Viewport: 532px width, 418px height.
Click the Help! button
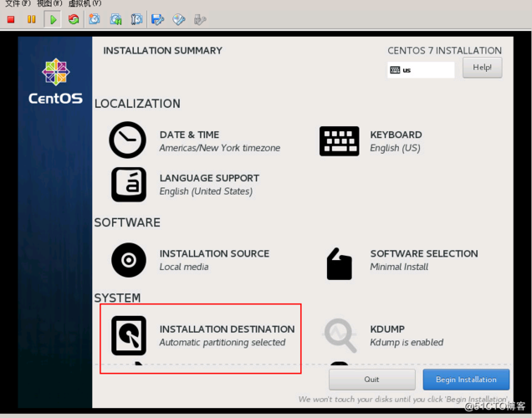(482, 68)
